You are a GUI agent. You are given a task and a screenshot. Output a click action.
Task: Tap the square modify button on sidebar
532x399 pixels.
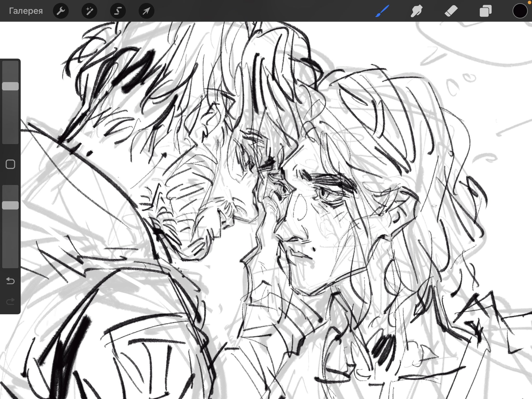10,164
